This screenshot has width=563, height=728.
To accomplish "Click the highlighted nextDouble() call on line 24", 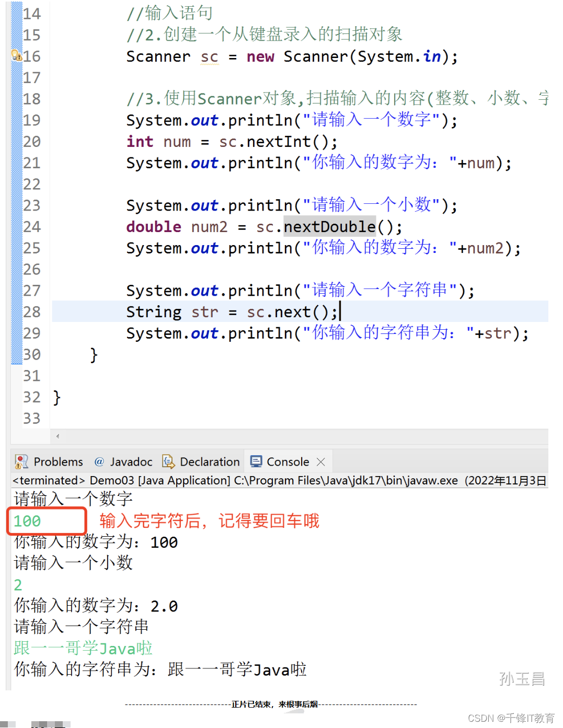I will pos(329,226).
